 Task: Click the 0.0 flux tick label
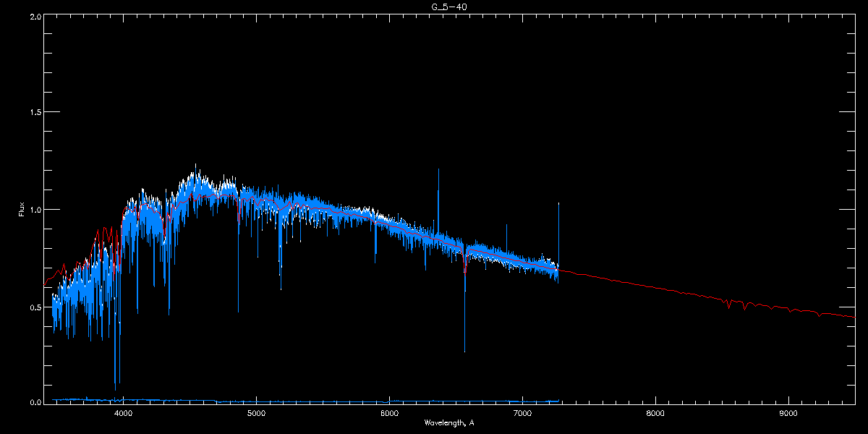pos(34,402)
